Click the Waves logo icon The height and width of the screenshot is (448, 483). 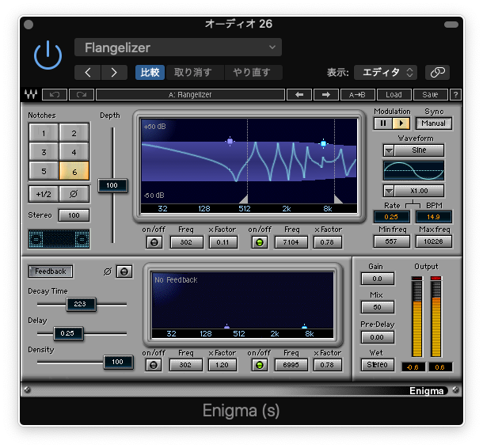pos(31,94)
